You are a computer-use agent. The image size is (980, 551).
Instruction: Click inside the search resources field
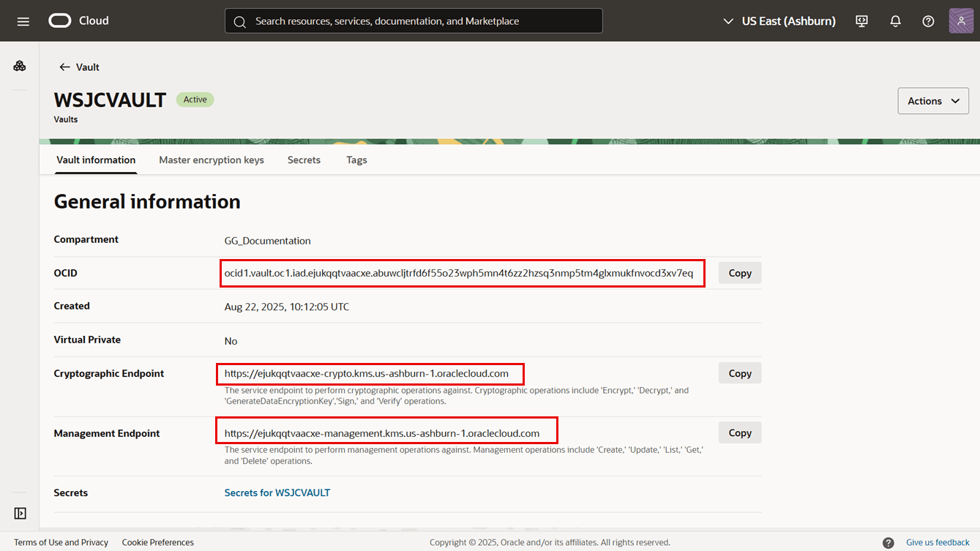(x=414, y=20)
